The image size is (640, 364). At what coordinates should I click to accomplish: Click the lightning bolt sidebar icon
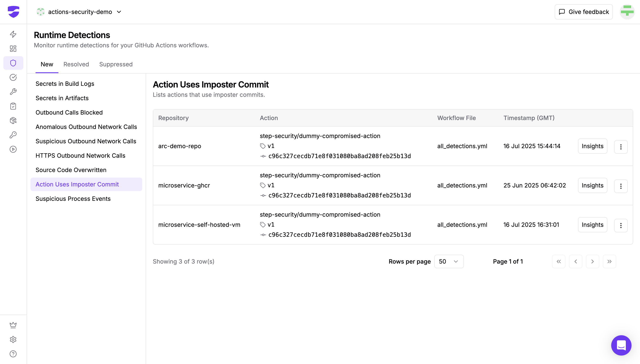tap(13, 34)
